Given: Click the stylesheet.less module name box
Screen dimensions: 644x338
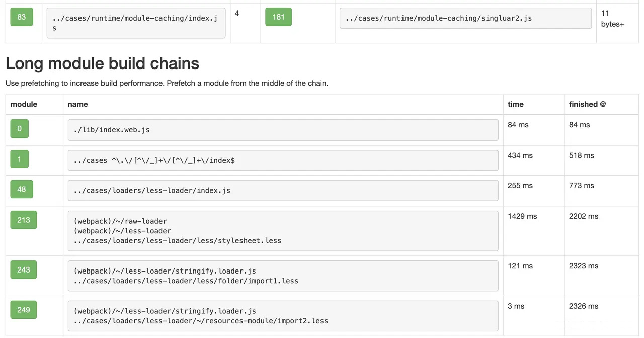Looking at the screenshot, I should pos(283,231).
